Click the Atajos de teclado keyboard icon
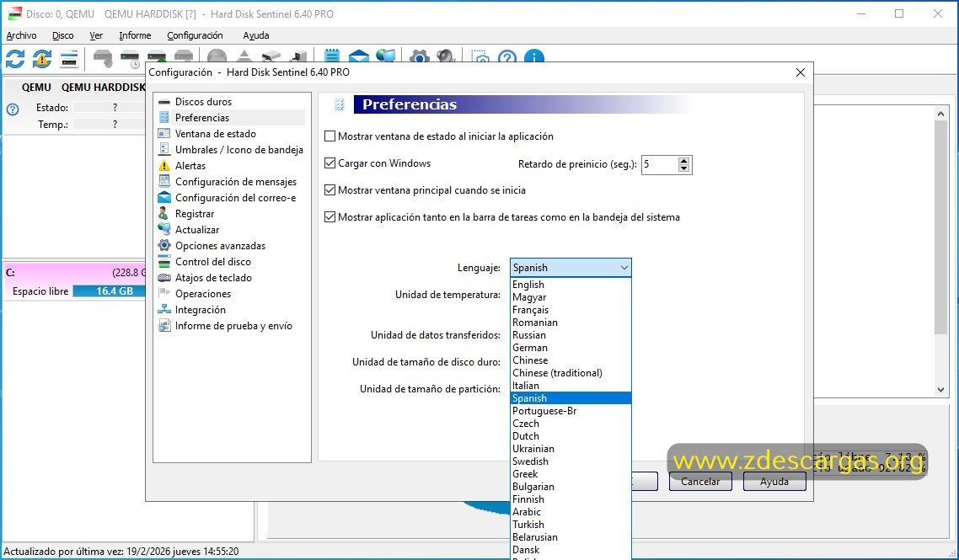The height and width of the screenshot is (560, 959). coord(164,278)
